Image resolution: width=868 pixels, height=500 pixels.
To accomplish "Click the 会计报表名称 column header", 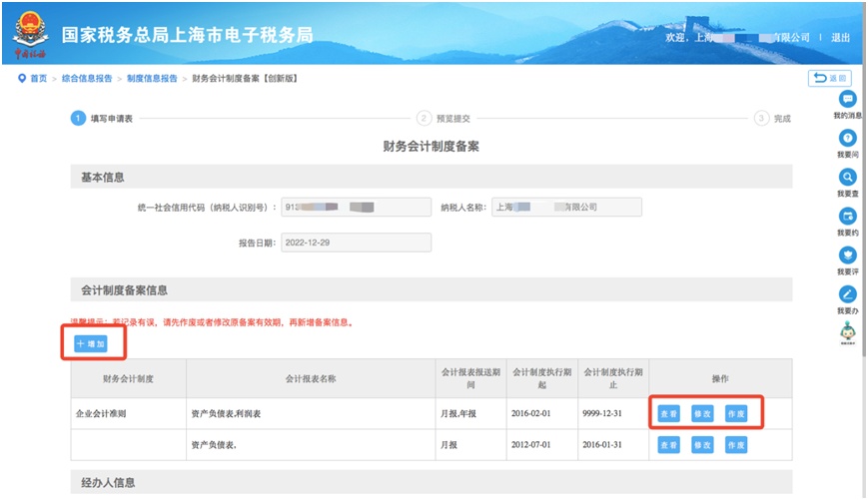I will click(311, 379).
